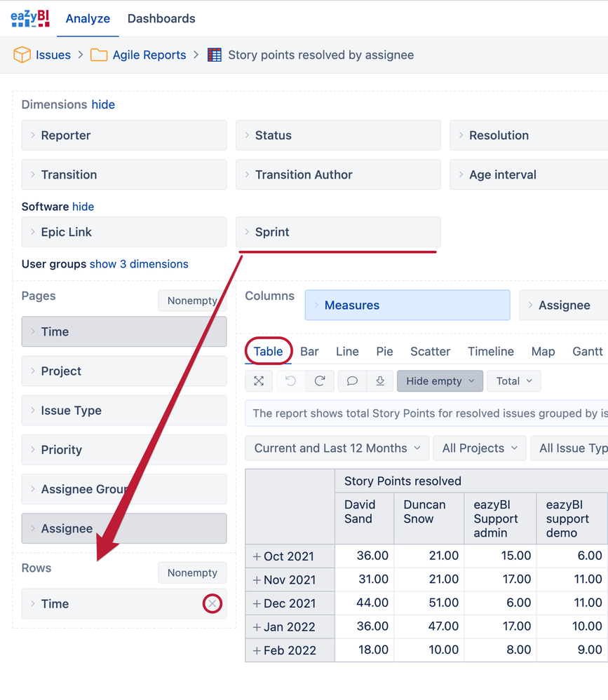
Task: Open the All Issue Types filter dropdown
Action: [569, 448]
